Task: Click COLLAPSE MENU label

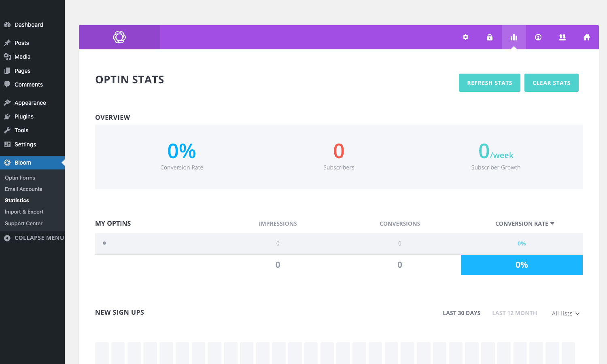Action: [39, 238]
